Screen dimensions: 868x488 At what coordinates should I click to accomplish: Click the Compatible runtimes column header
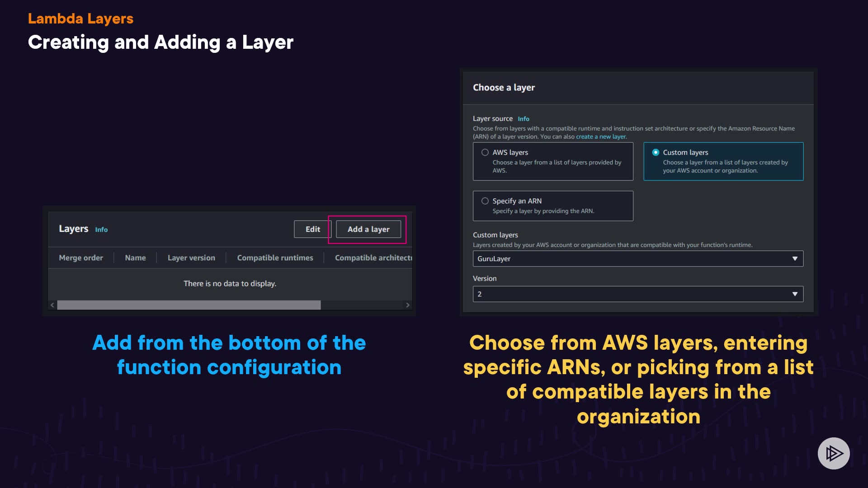[x=275, y=258]
